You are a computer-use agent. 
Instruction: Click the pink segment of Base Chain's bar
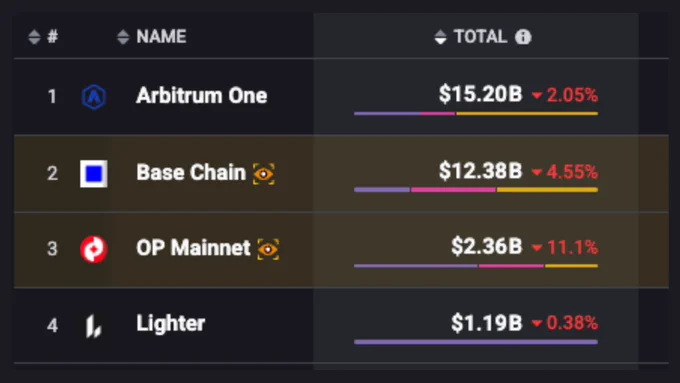point(453,190)
